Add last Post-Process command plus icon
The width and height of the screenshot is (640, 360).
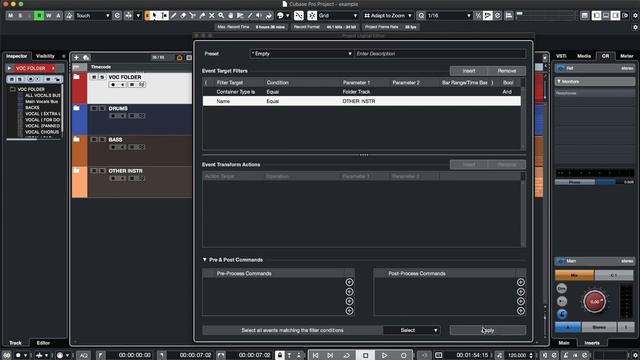(x=521, y=311)
